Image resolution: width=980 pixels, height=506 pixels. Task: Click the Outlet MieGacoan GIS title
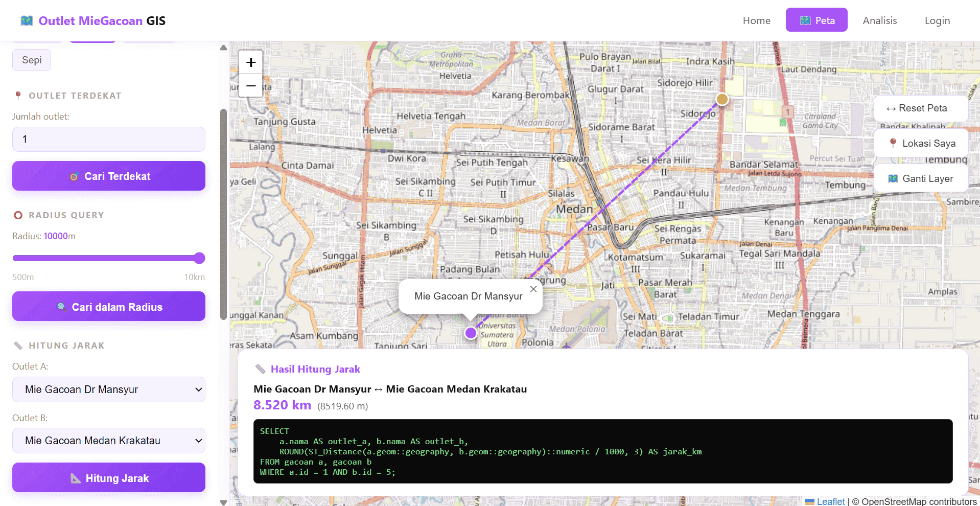pyautogui.click(x=102, y=21)
